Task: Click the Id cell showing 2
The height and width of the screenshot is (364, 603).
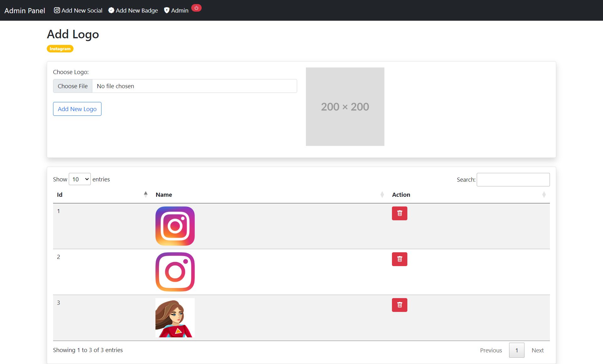Action: click(58, 257)
